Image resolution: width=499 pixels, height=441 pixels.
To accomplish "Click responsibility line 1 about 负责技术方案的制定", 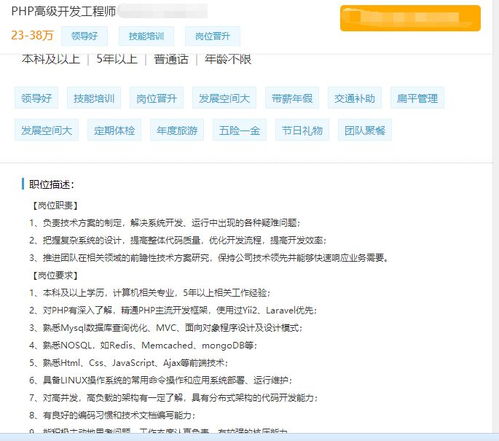I will [x=165, y=223].
